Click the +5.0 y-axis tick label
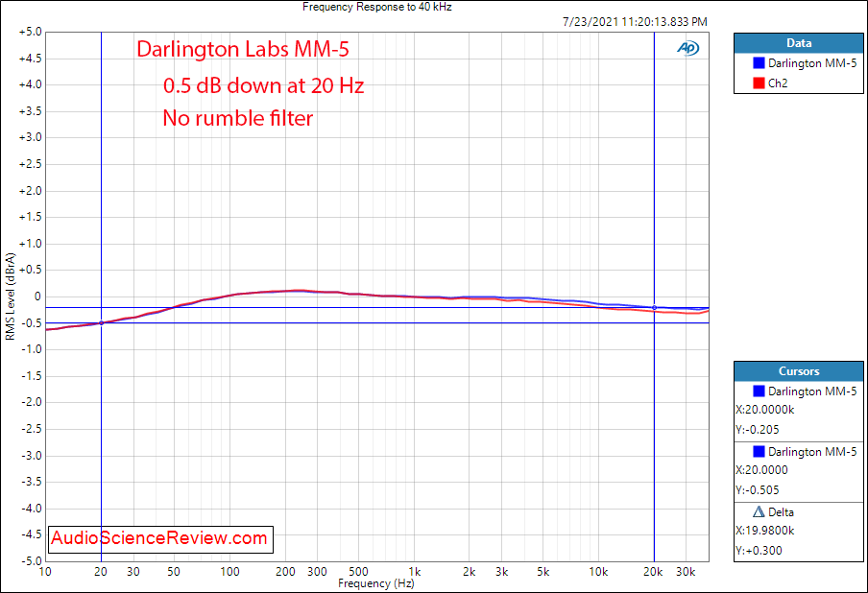The image size is (868, 593). 31,32
